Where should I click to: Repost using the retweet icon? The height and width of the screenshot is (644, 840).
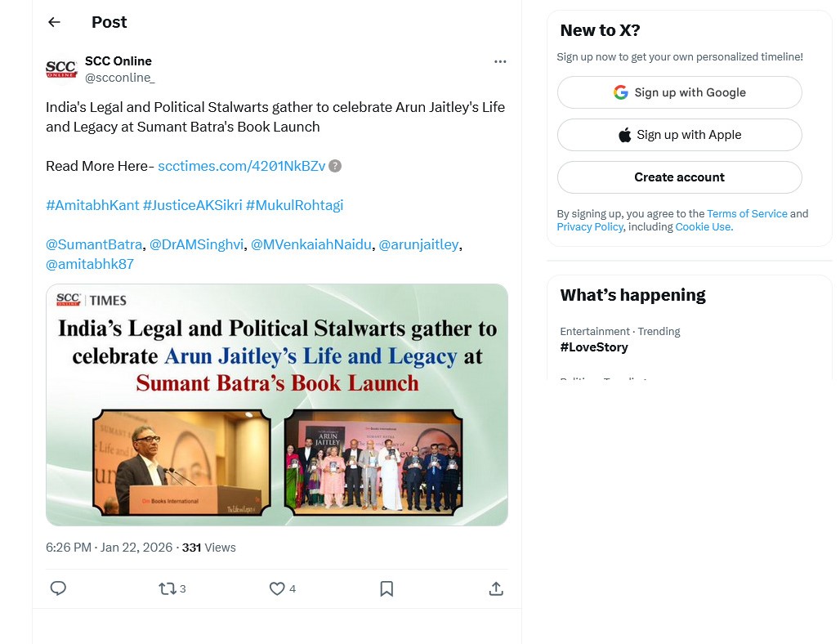point(167,588)
